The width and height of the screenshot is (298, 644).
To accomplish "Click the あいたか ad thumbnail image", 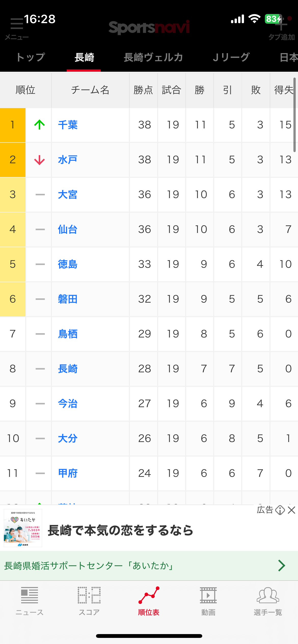I will click(23, 528).
